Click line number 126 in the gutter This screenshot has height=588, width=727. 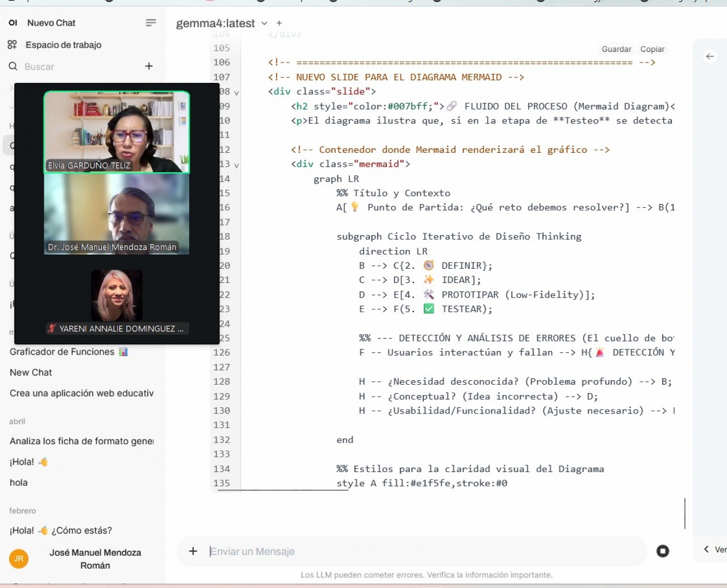222,353
